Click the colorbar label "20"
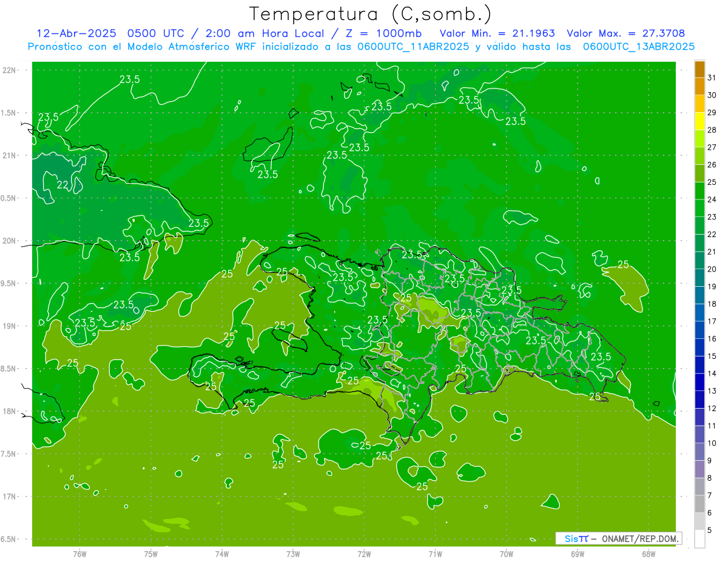 tap(712, 269)
